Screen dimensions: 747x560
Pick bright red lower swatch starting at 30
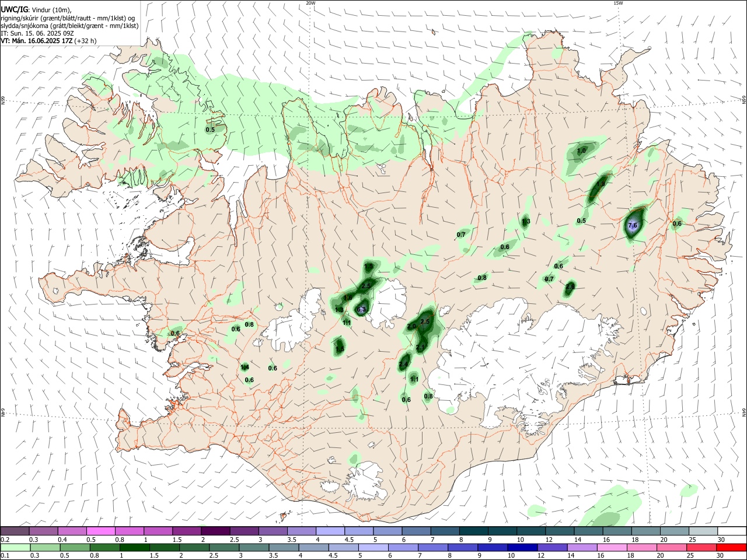click(x=731, y=548)
